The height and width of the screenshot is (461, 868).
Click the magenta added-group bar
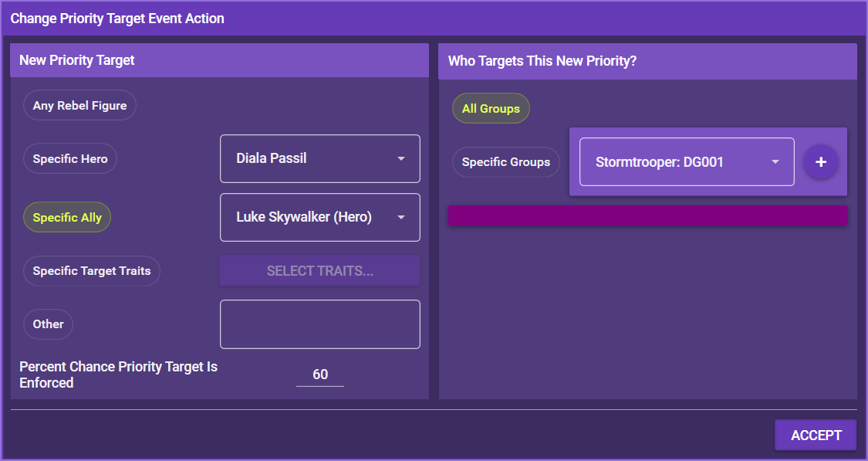pyautogui.click(x=647, y=215)
